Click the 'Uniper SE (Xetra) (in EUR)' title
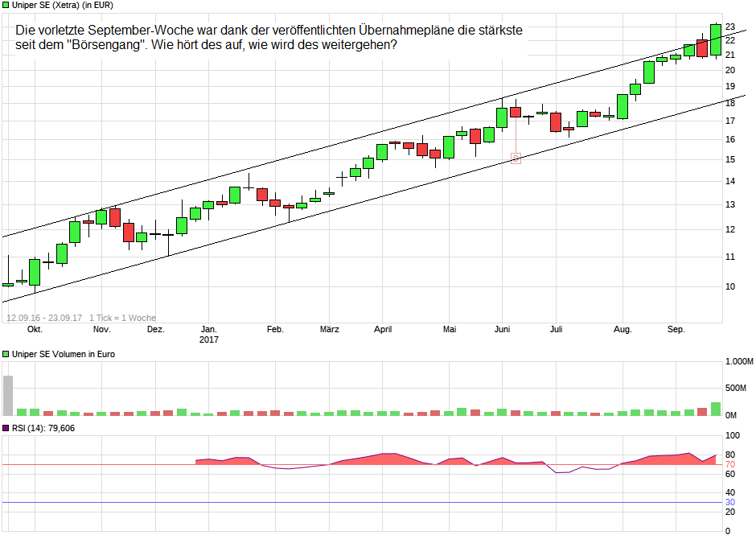This screenshot has height=539, width=756. point(62,6)
